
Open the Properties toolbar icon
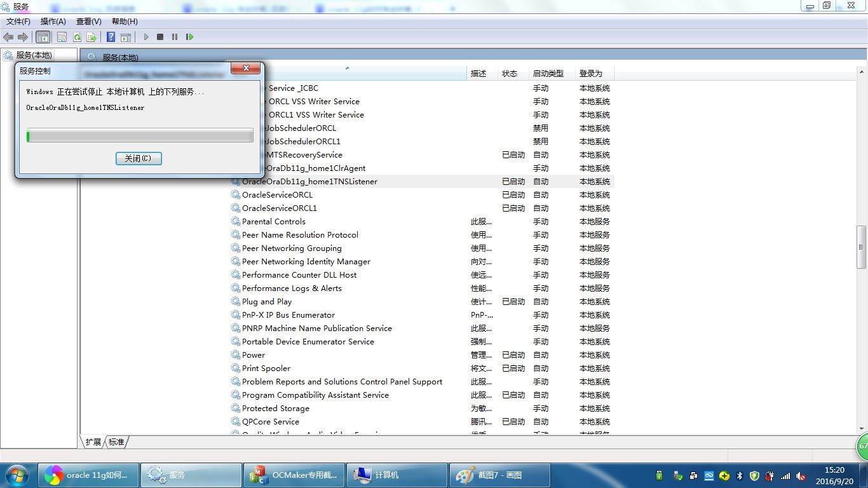[62, 37]
